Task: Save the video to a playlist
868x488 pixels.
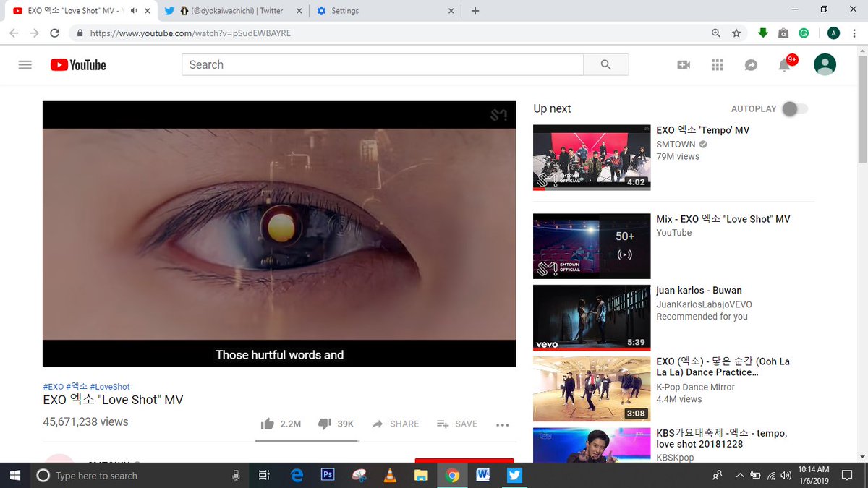Action: coord(457,424)
